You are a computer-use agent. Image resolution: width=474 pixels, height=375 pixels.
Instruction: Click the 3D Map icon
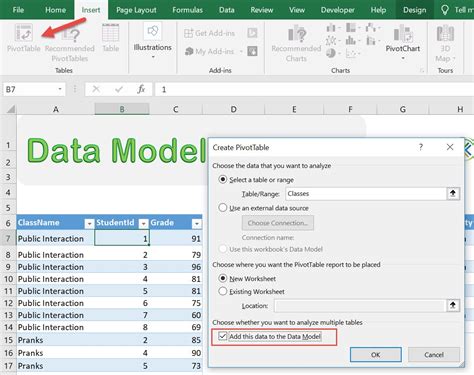[x=445, y=33]
